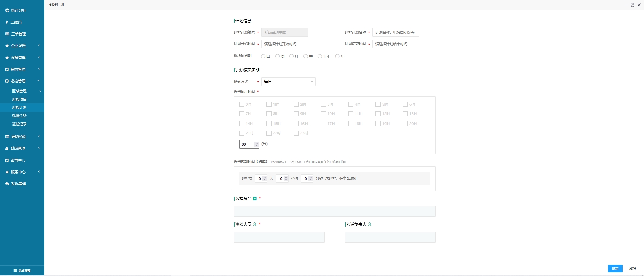Click the 二维码 icon in sidebar

[x=7, y=22]
